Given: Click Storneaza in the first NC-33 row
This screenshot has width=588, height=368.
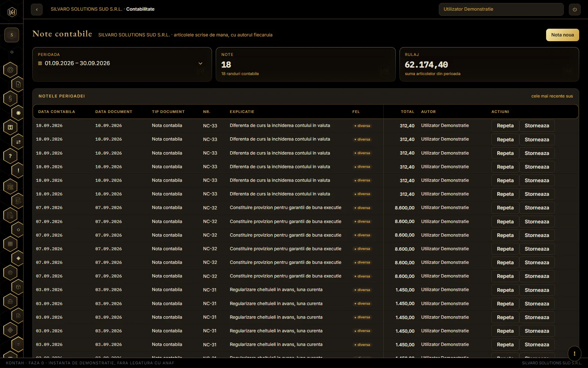Looking at the screenshot, I should point(537,126).
